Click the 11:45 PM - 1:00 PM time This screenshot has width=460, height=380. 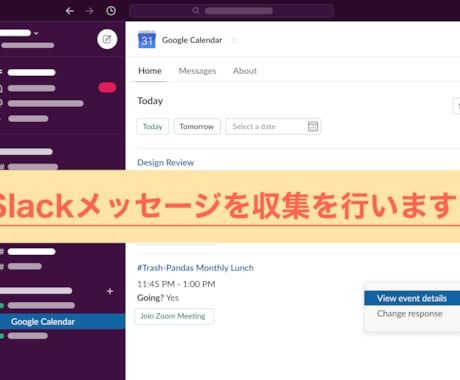click(x=176, y=284)
